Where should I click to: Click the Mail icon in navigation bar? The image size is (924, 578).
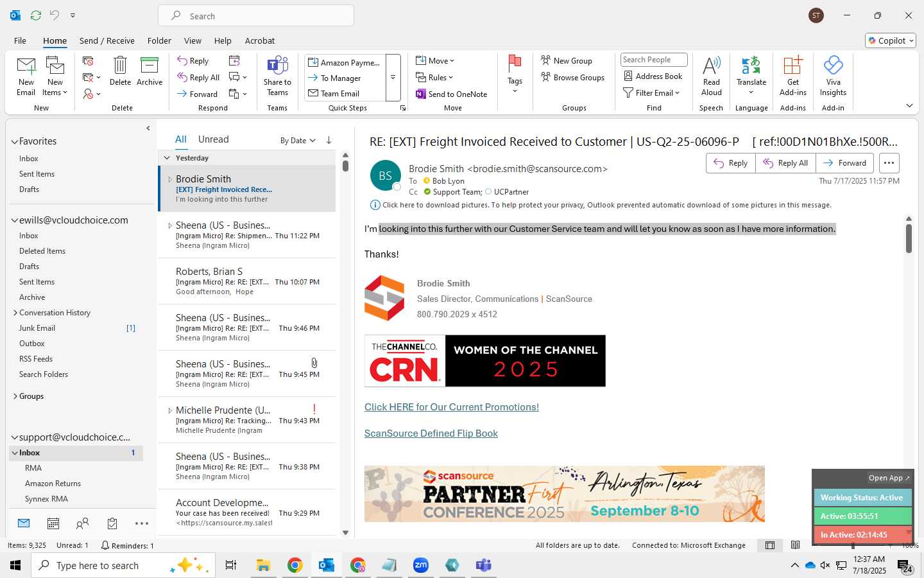(24, 523)
